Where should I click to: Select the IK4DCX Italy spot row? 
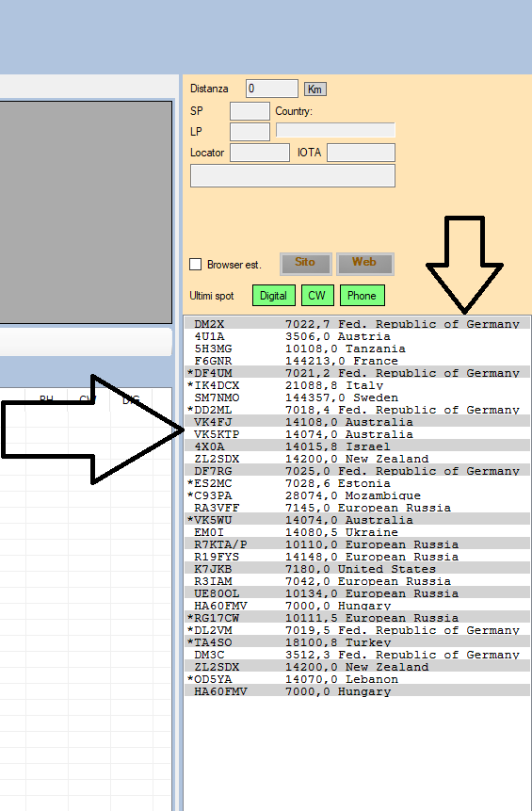(x=357, y=385)
